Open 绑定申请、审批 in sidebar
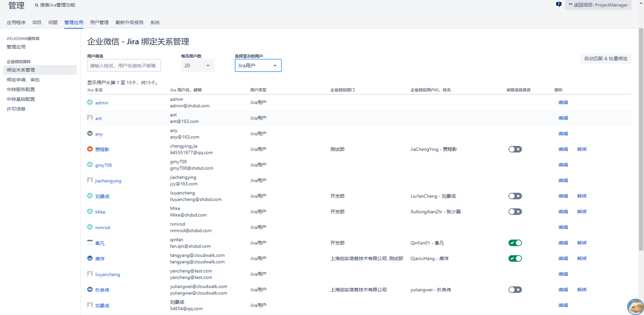The height and width of the screenshot is (315, 644). click(23, 80)
